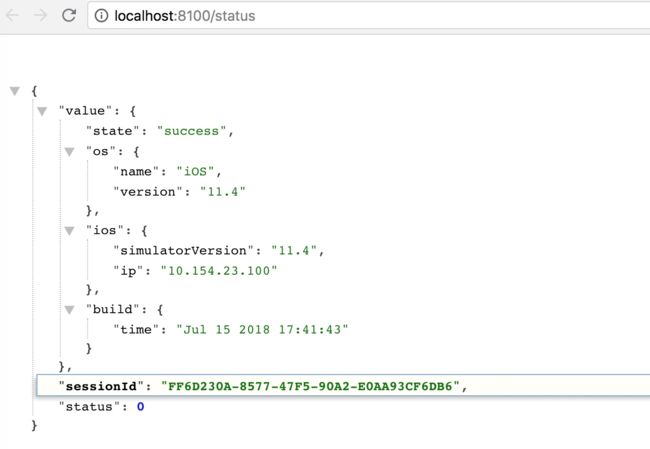Open site info icon in address bar

click(x=101, y=16)
